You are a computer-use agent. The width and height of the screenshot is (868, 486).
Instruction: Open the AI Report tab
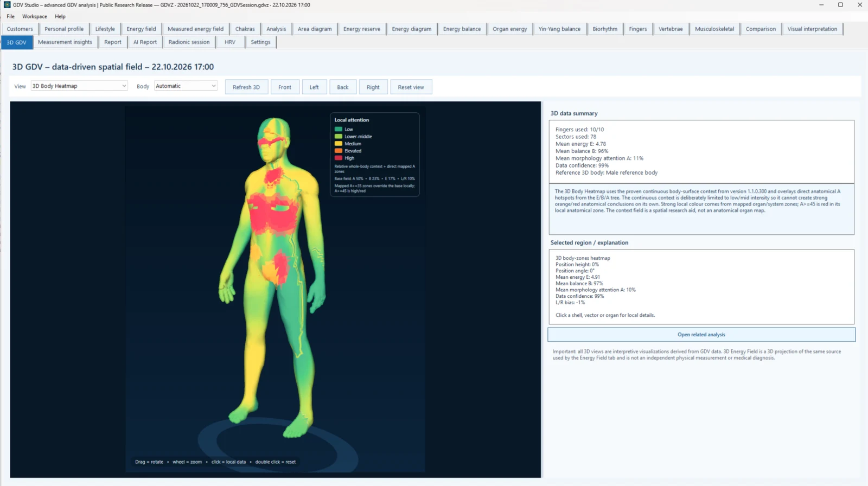click(145, 42)
